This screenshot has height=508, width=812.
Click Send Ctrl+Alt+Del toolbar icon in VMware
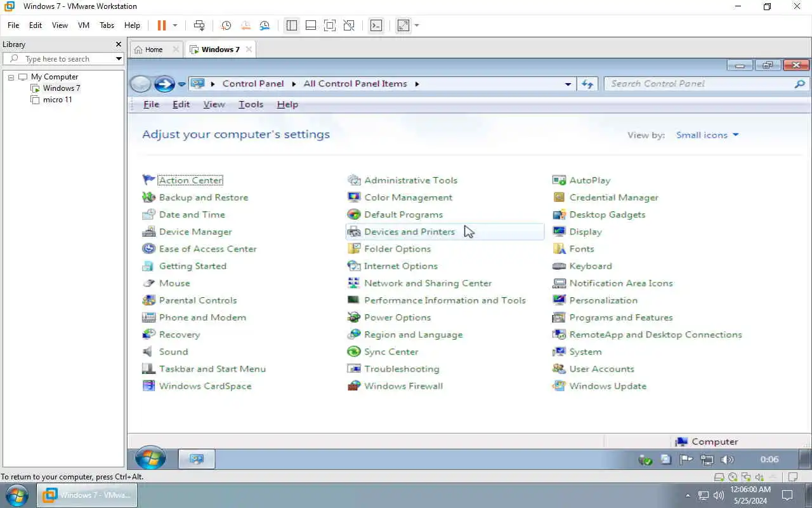pyautogui.click(x=199, y=25)
